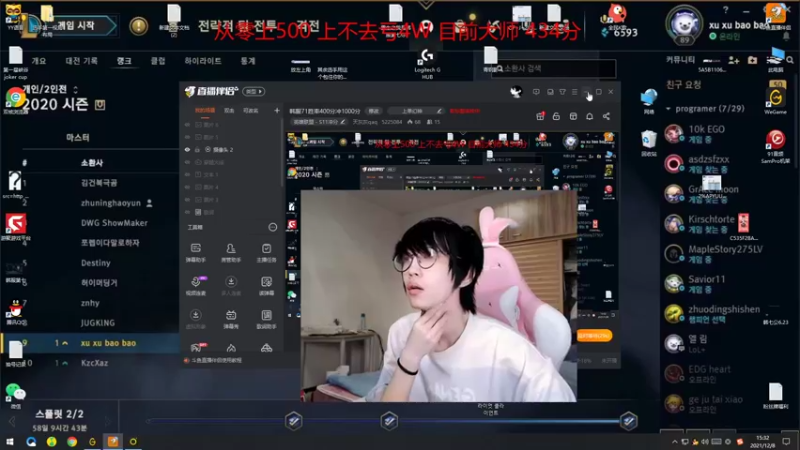The width and height of the screenshot is (800, 450).
Task: Collapse the programer friends group
Action: click(668, 109)
